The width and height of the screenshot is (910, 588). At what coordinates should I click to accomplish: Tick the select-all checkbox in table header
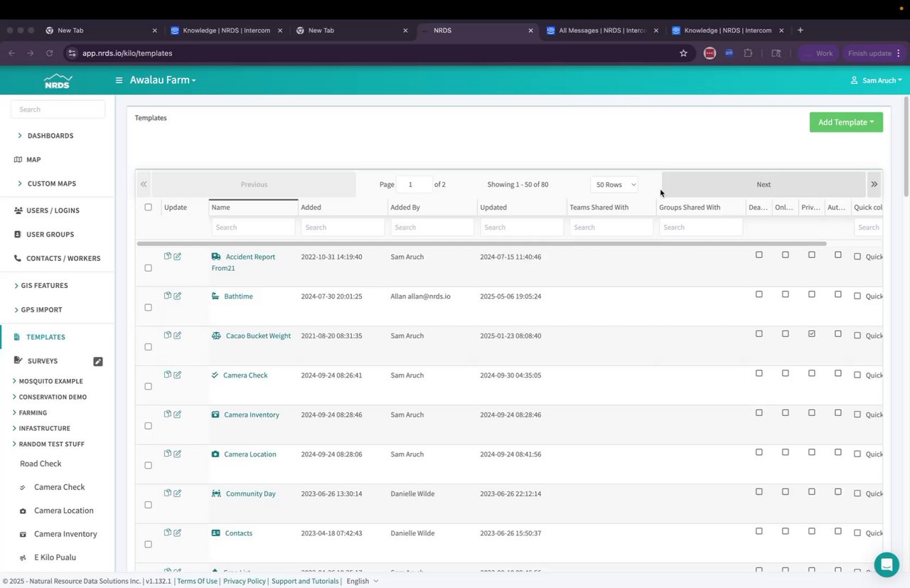(x=148, y=208)
